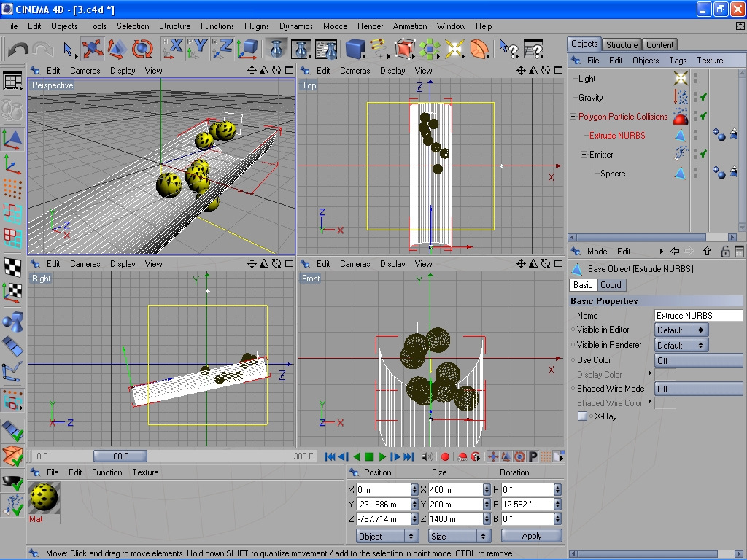Toggle the Gravity object's green checkmark
Screen dimensions: 747x560
point(703,97)
